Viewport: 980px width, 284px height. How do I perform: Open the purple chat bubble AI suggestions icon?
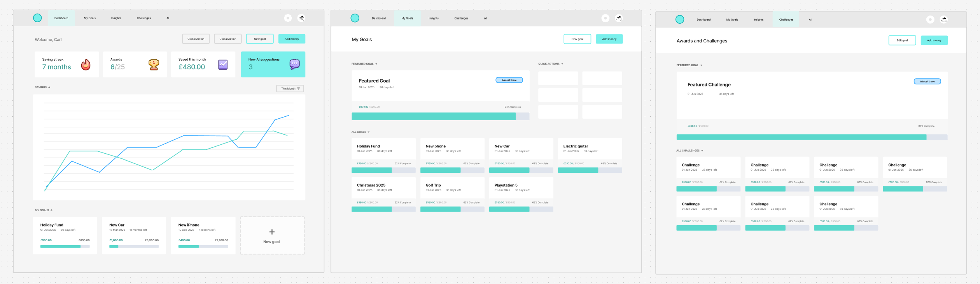294,64
